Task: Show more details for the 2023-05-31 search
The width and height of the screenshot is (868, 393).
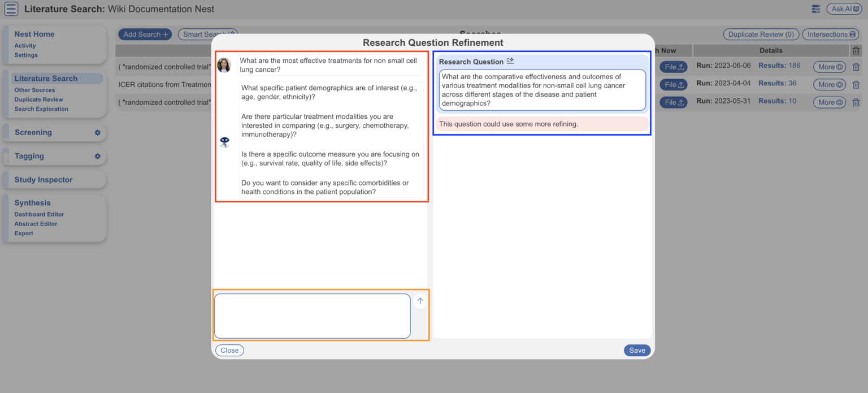Action: click(828, 102)
